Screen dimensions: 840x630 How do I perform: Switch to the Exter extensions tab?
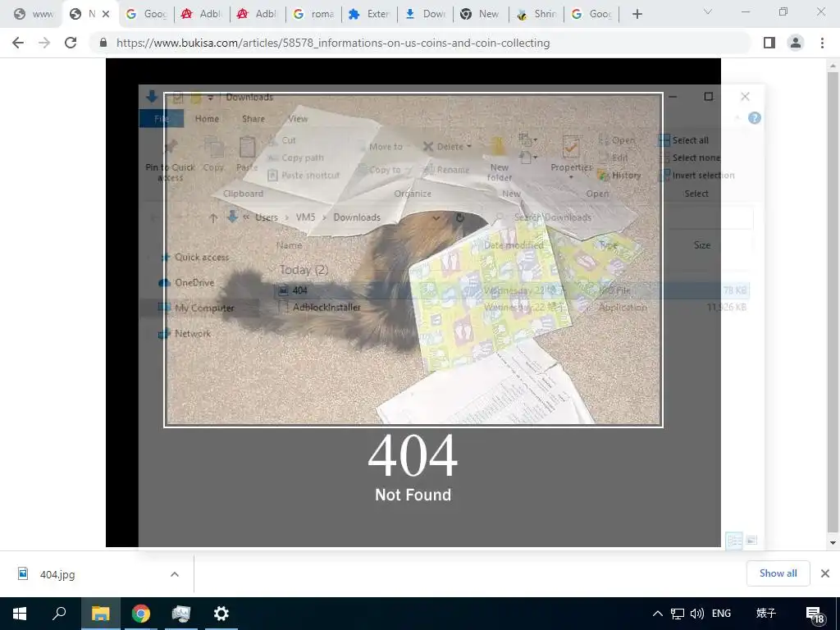(369, 14)
